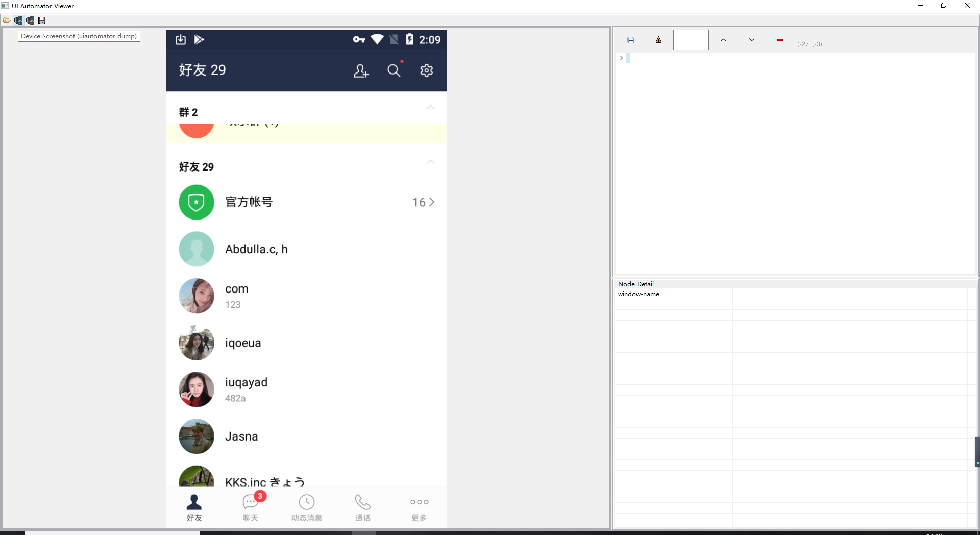Toggle highlighting of NAF nodes
Image resolution: width=980 pixels, height=535 pixels.
[x=658, y=40]
